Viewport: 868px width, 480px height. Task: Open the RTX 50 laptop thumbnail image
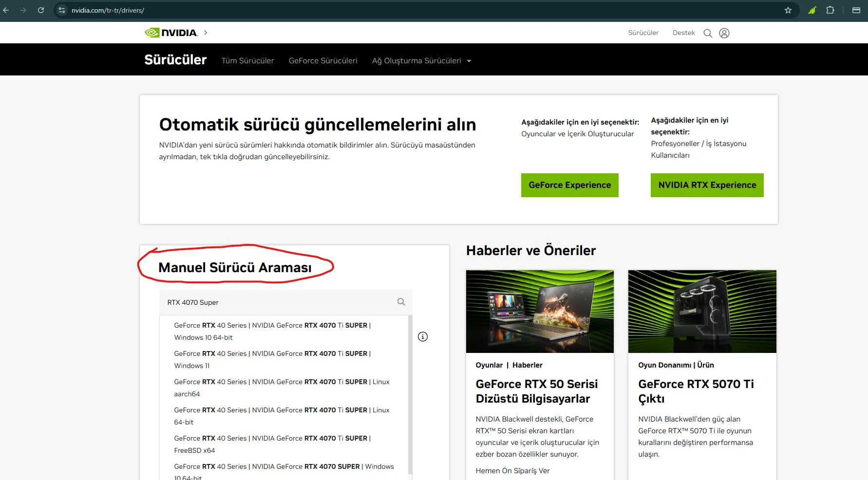coord(540,312)
